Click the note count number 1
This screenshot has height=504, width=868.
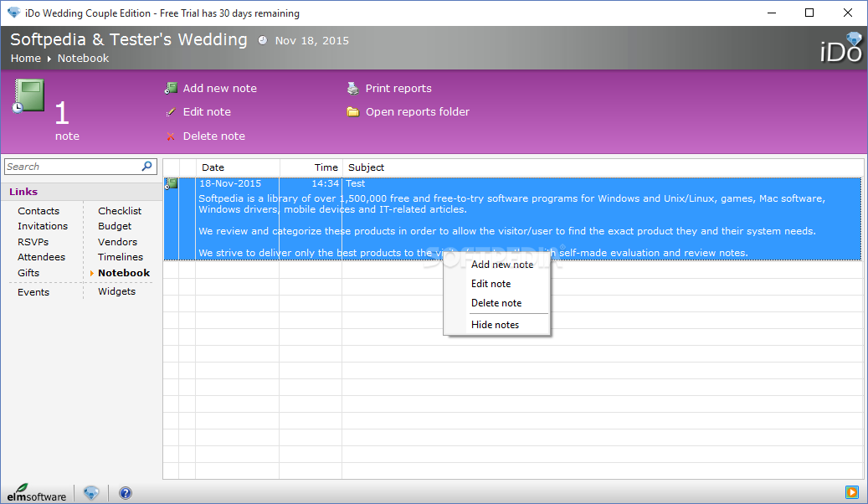coord(62,114)
